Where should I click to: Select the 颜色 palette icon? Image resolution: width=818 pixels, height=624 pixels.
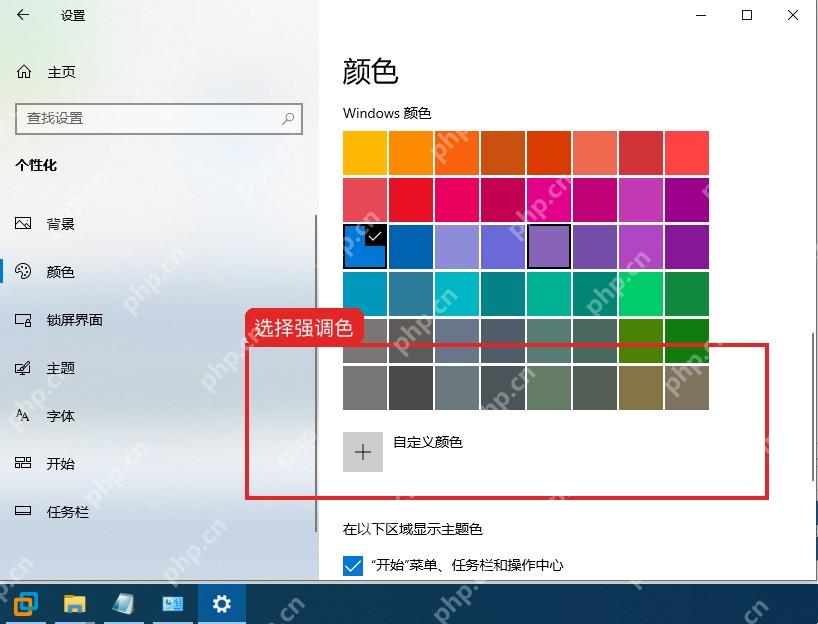(x=23, y=271)
